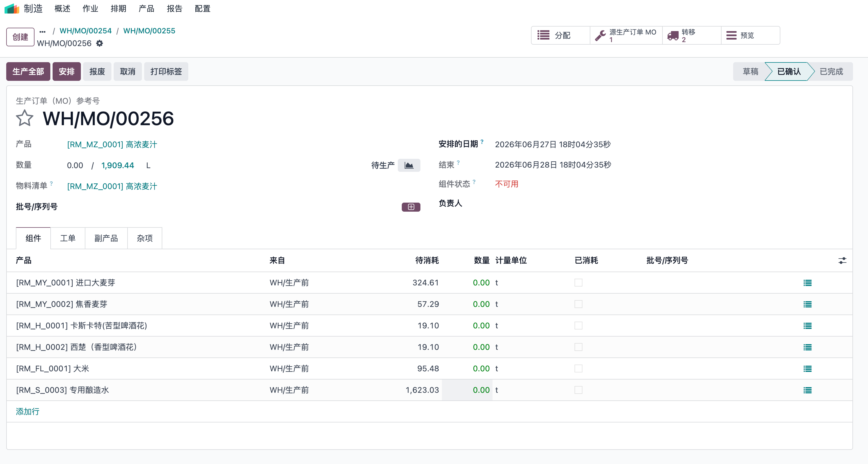Toggle consumed checkbox for 专用酿造水
The height and width of the screenshot is (464, 868).
click(578, 390)
